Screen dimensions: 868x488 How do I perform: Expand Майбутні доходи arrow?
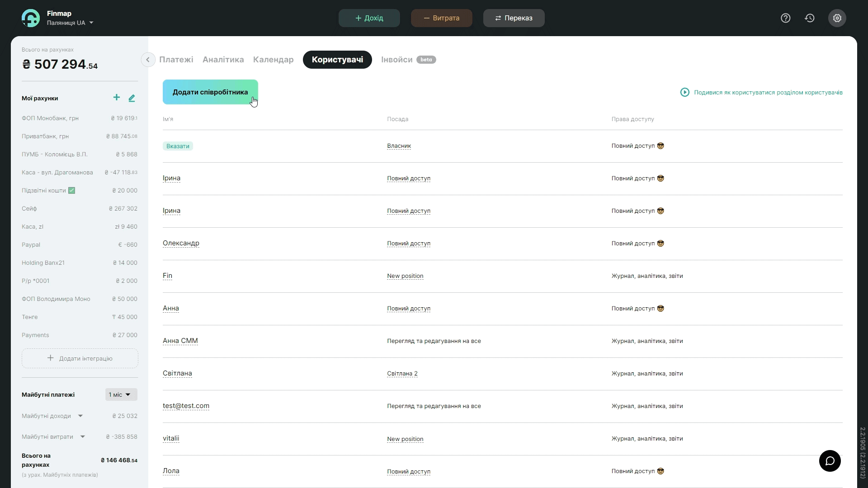tap(80, 416)
